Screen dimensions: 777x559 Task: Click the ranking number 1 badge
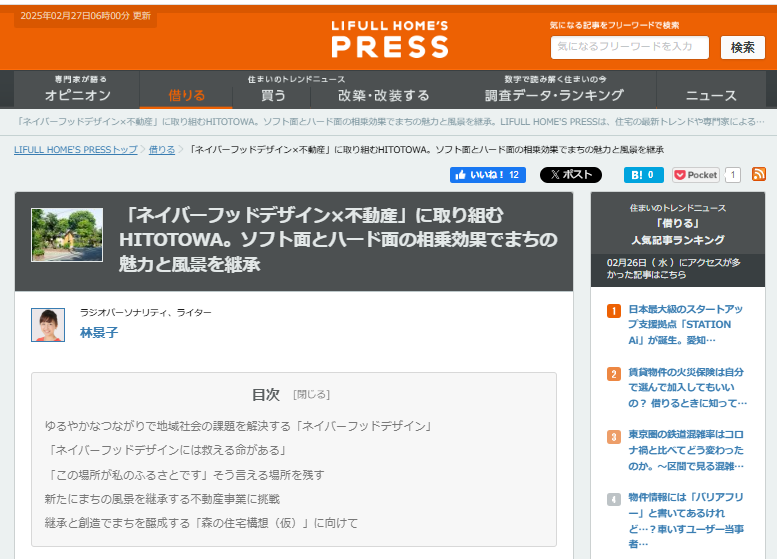click(614, 311)
